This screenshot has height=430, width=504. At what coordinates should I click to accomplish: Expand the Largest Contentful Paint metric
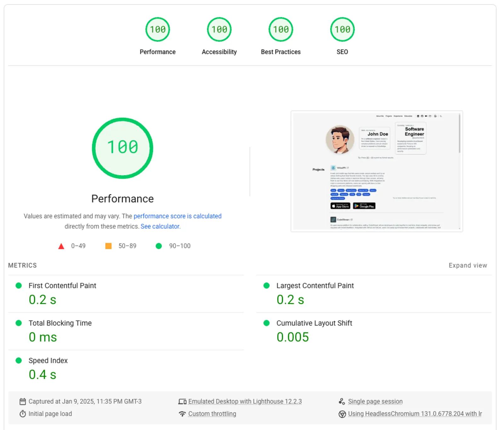(315, 286)
